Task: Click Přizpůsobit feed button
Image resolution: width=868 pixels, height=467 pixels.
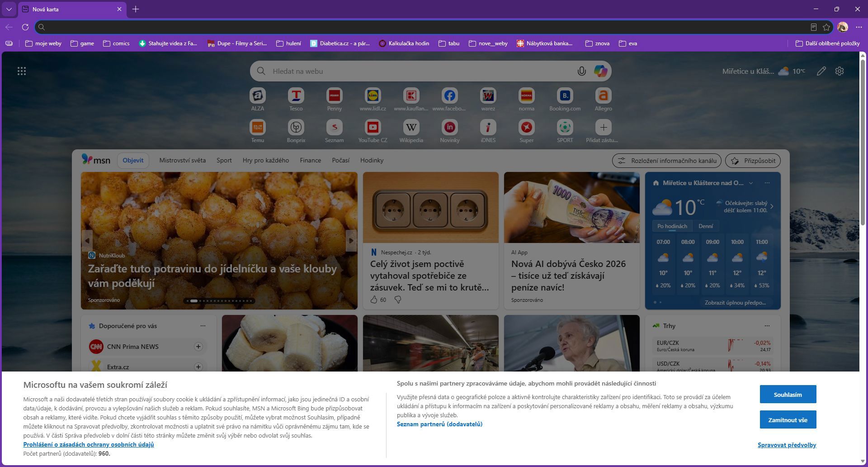Action: 752,160
